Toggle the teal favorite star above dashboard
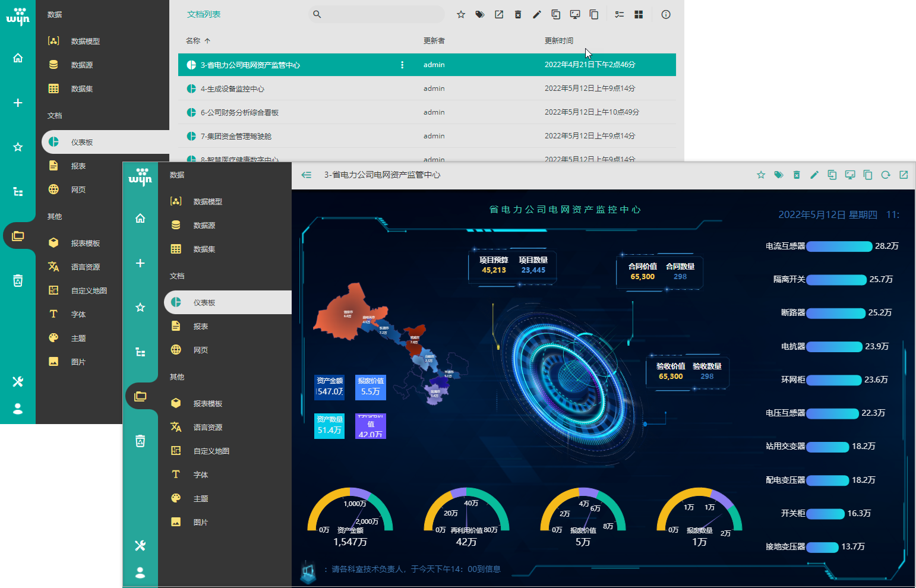Viewport: 916px width, 588px height. (760, 175)
